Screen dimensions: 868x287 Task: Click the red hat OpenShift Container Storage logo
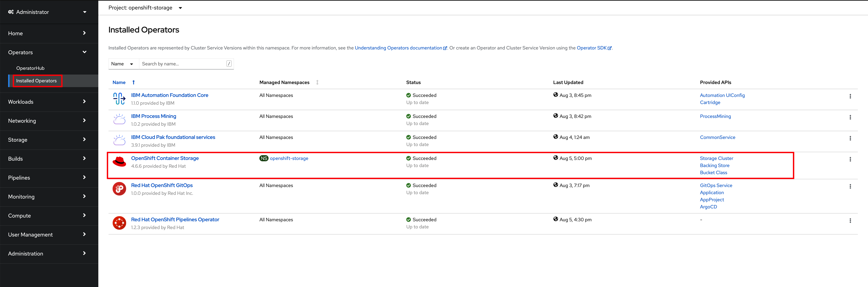pos(119,162)
